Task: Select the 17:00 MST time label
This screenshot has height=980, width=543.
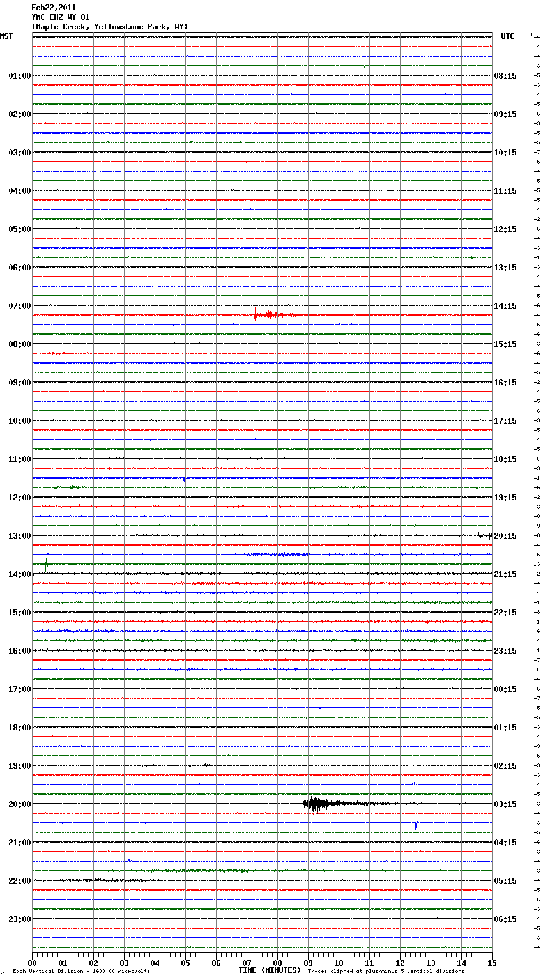Action: pyautogui.click(x=20, y=689)
